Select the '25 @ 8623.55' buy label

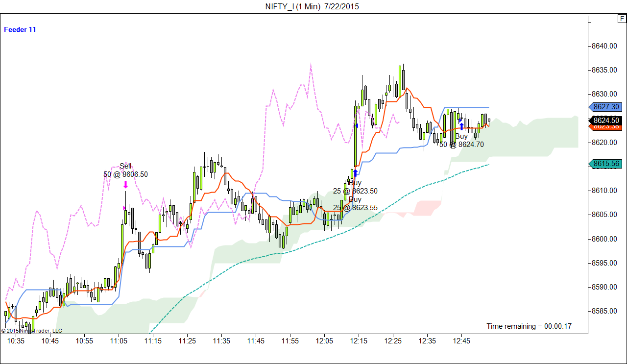point(355,208)
